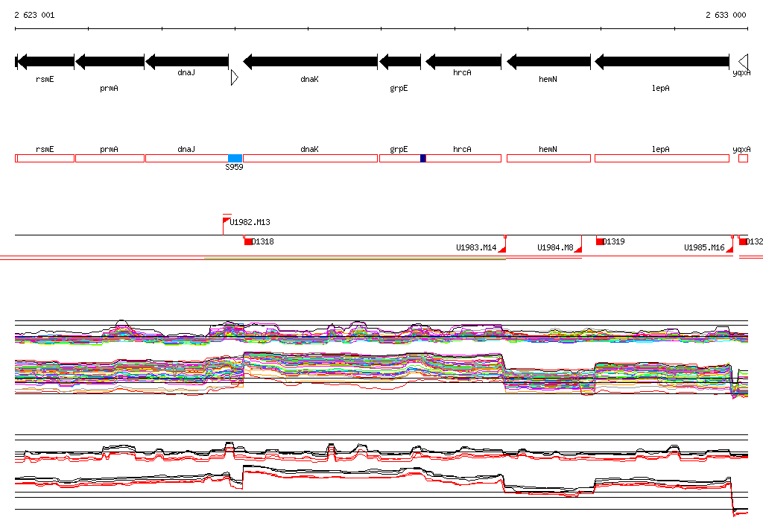
Task: Click the black hemN gene arrow
Action: tap(548, 62)
